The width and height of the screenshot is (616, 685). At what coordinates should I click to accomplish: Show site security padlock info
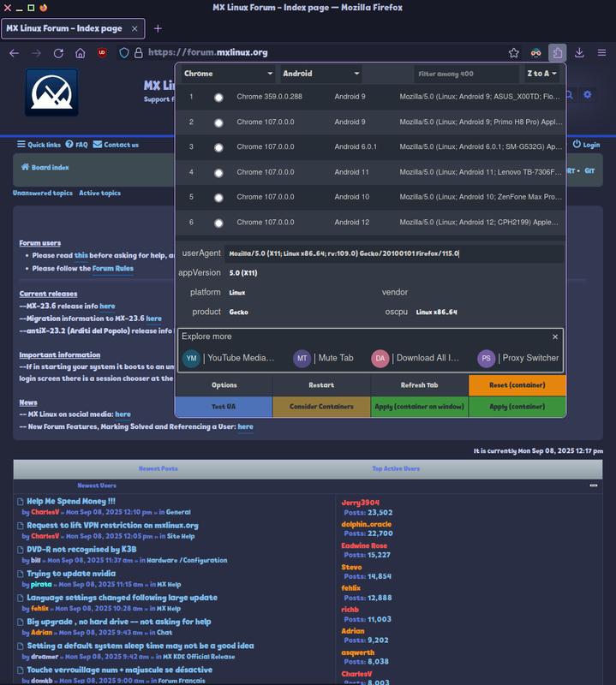138,53
